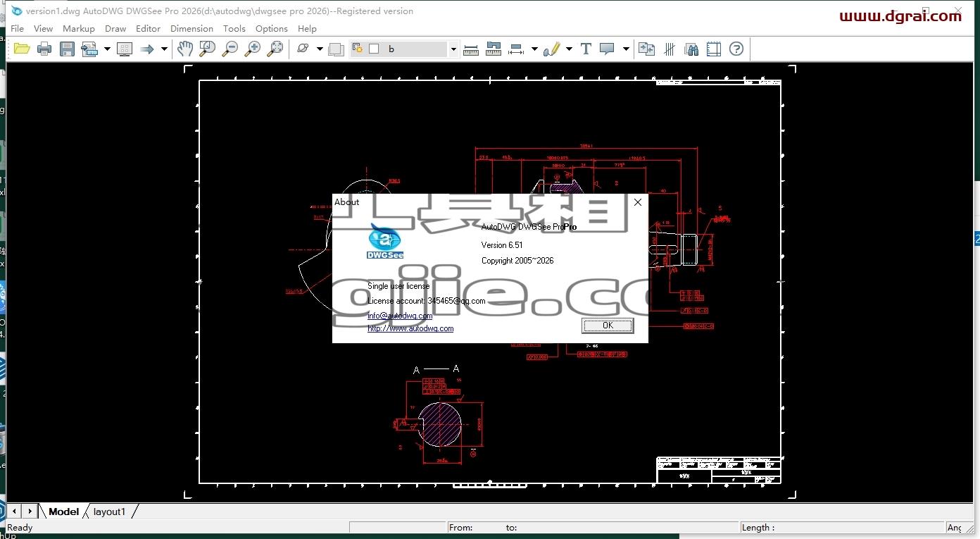Image resolution: width=980 pixels, height=539 pixels.
Task: Click the tab scroll left arrow
Action: tap(14, 511)
